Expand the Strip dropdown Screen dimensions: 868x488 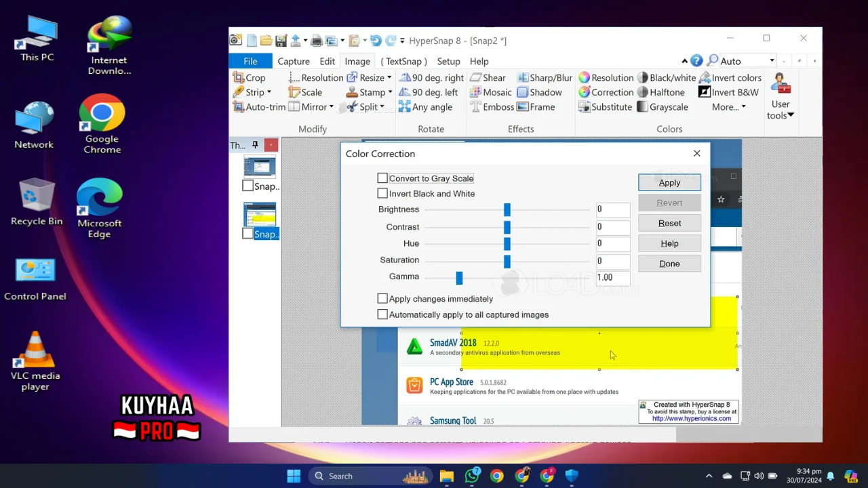[x=269, y=92]
